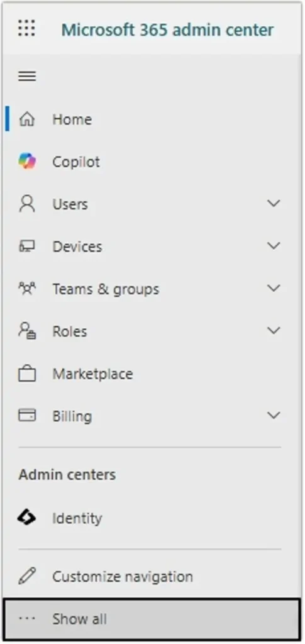Expand the Devices chevron
305x644 pixels.
point(274,246)
